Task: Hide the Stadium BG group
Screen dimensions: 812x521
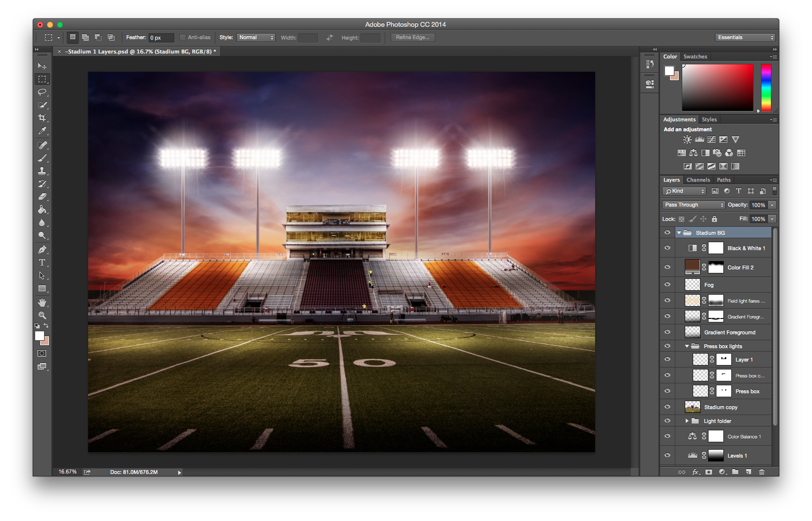Action: coord(667,233)
